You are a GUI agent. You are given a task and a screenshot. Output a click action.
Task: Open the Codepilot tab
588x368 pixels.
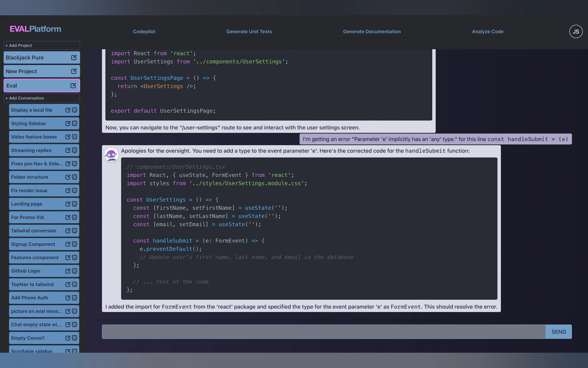click(144, 31)
